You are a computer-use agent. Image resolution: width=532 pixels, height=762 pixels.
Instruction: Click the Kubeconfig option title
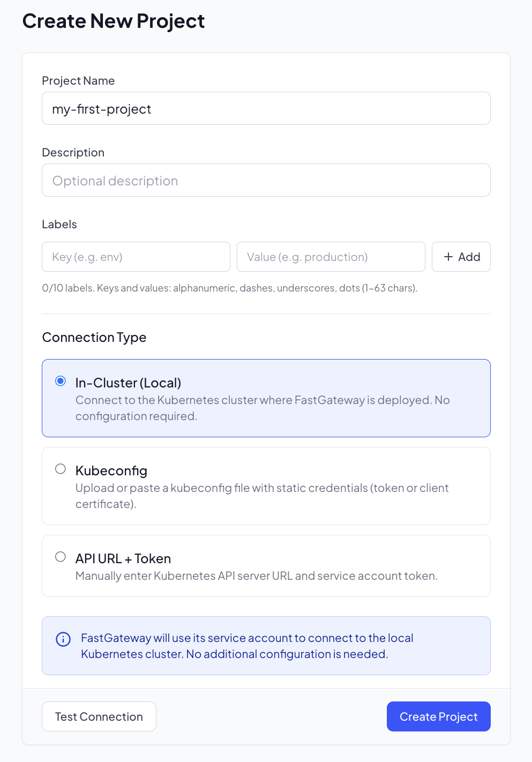[x=111, y=470]
